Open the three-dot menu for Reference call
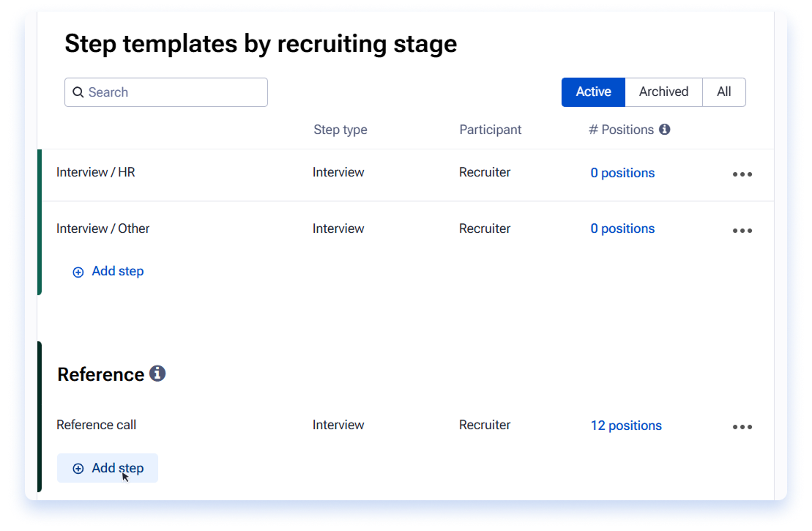The height and width of the screenshot is (531, 812). tap(742, 427)
